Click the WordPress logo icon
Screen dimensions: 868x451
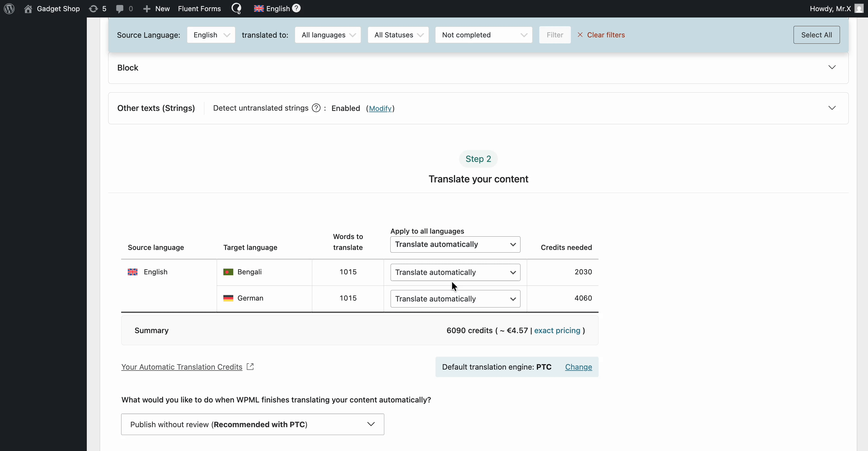coord(9,8)
